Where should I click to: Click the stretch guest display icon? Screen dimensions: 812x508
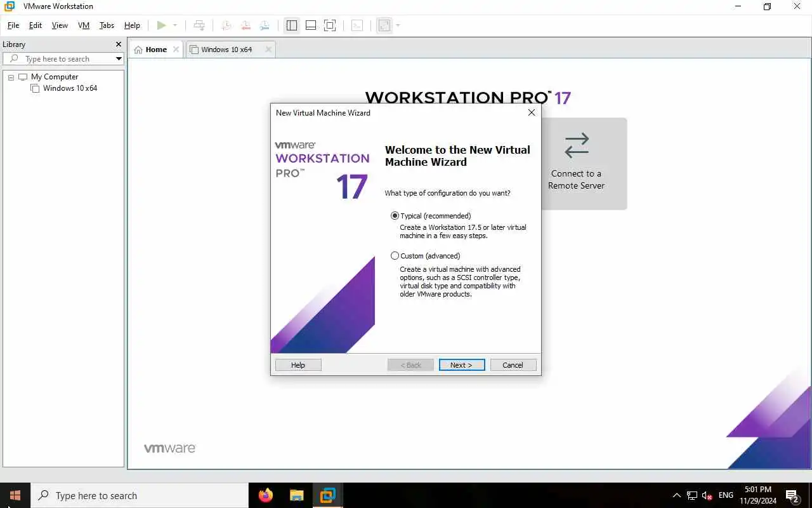(384, 25)
